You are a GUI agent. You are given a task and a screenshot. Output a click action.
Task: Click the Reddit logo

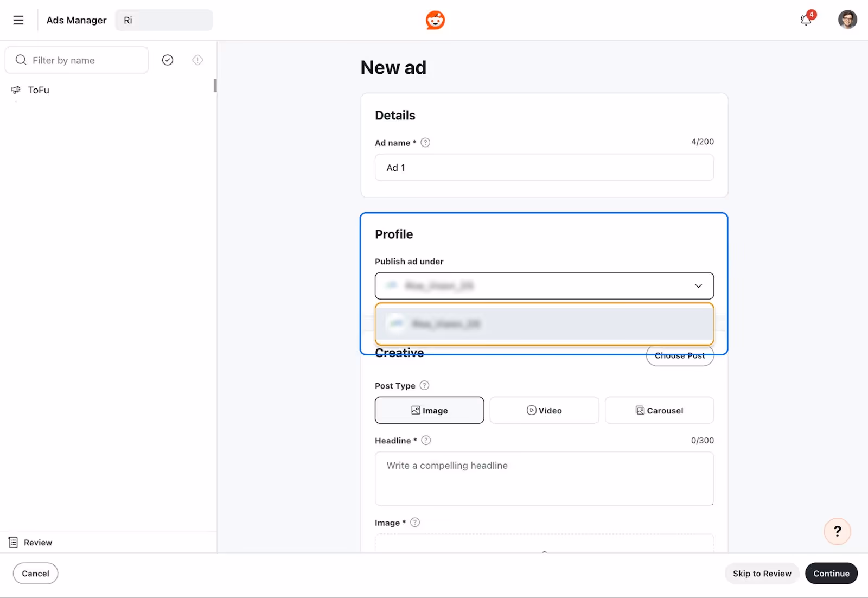435,20
